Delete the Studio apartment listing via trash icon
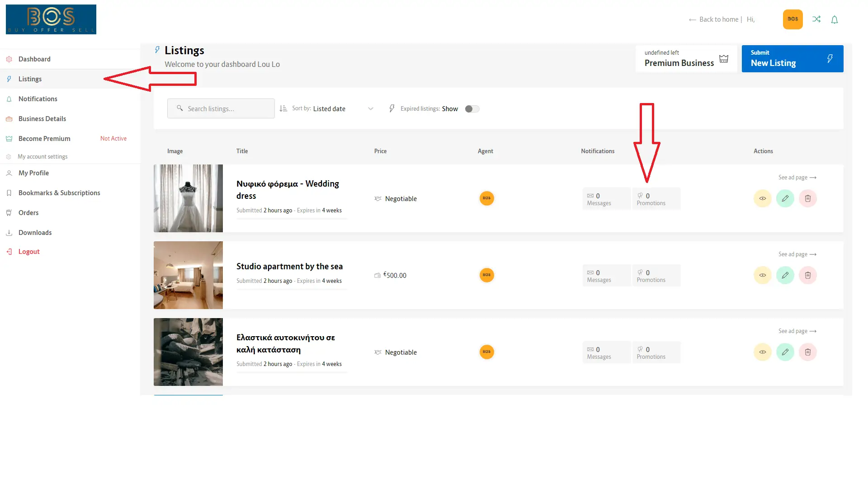Screen dimensions: 868x488 (807, 275)
